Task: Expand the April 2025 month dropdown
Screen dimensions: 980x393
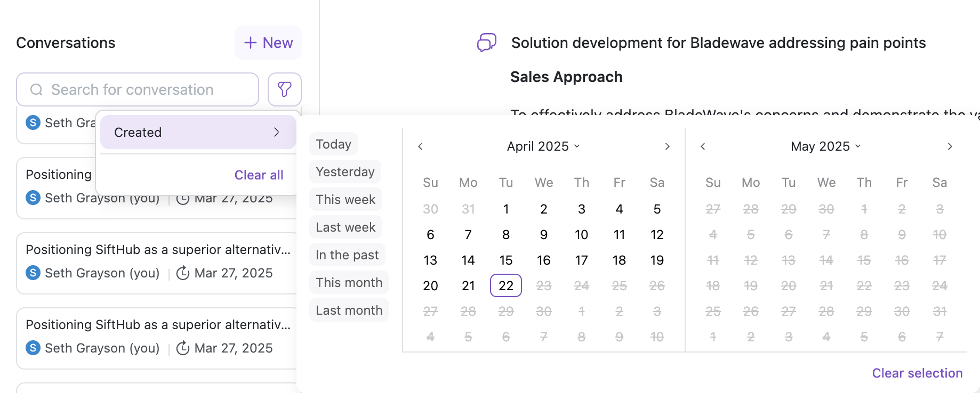Action: (543, 146)
